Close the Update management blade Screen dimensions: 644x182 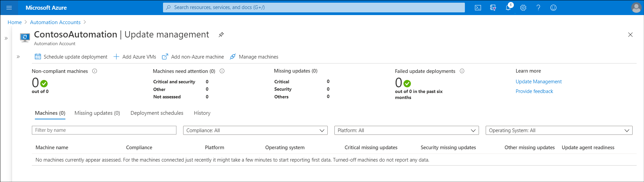[630, 35]
